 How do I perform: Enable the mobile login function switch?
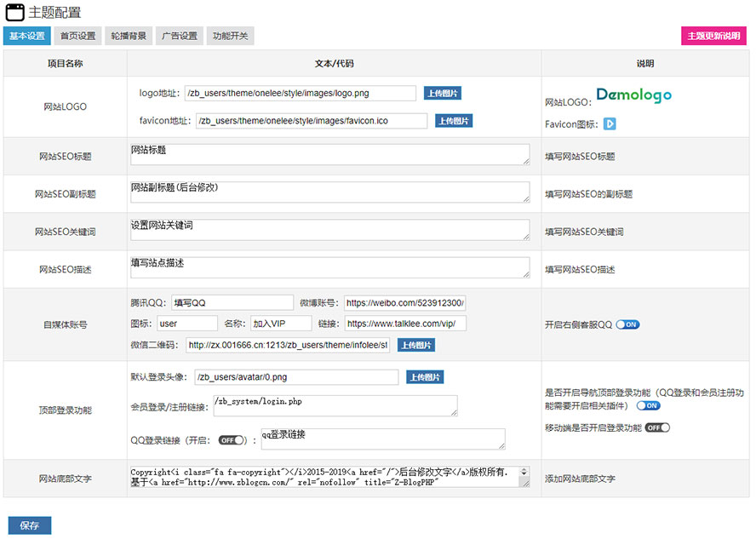point(657,427)
